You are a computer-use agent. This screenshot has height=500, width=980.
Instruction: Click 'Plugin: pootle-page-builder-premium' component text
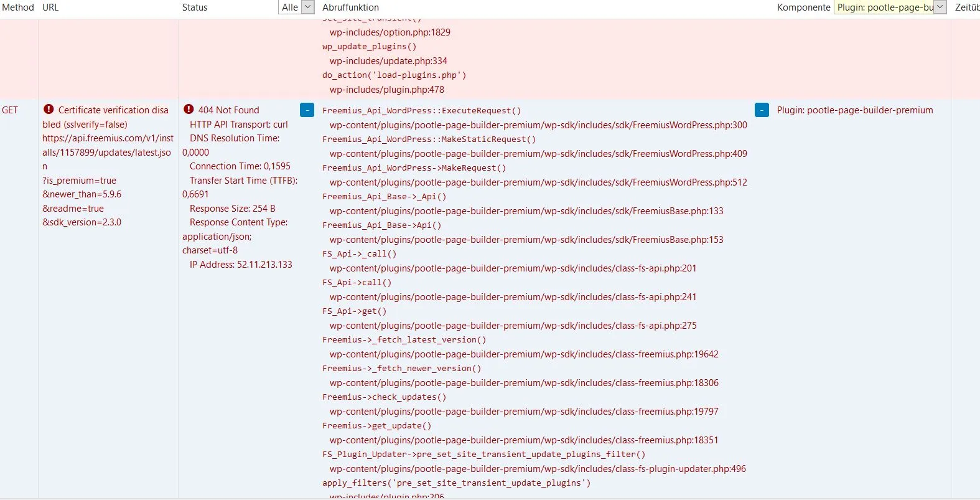[x=855, y=110]
